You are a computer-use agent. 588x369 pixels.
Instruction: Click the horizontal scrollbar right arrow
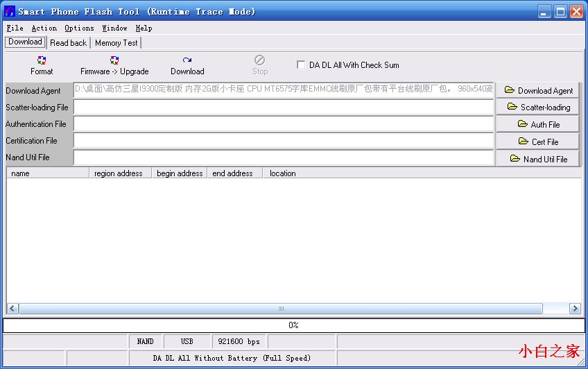[x=575, y=309]
